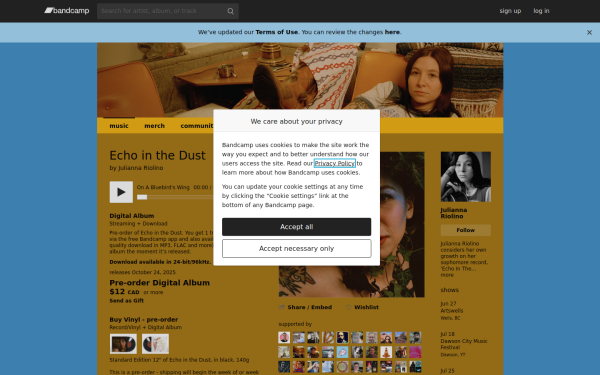The image size is (600, 375).
Task: Click the Julianna Riolino name in sidebar
Action: click(453, 213)
